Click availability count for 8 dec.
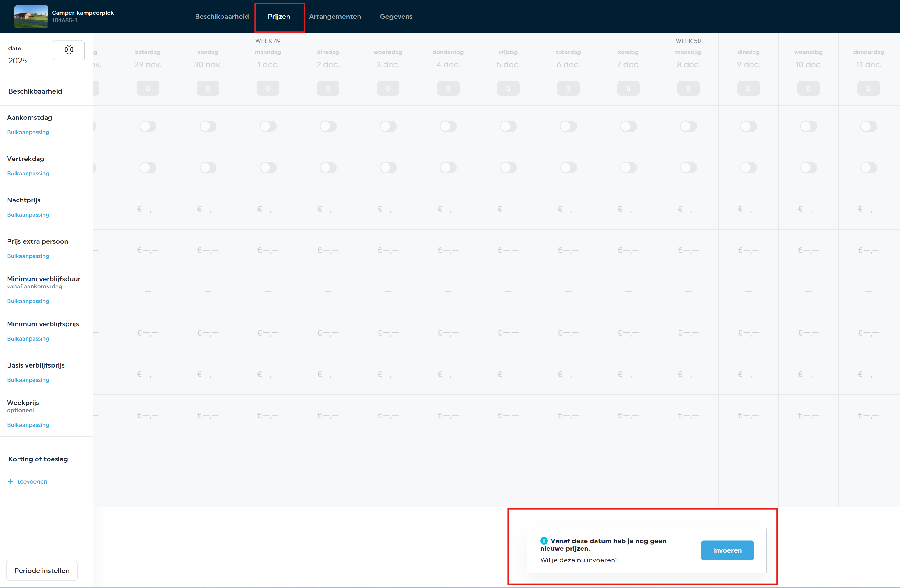Image resolution: width=900 pixels, height=588 pixels. pyautogui.click(x=688, y=89)
